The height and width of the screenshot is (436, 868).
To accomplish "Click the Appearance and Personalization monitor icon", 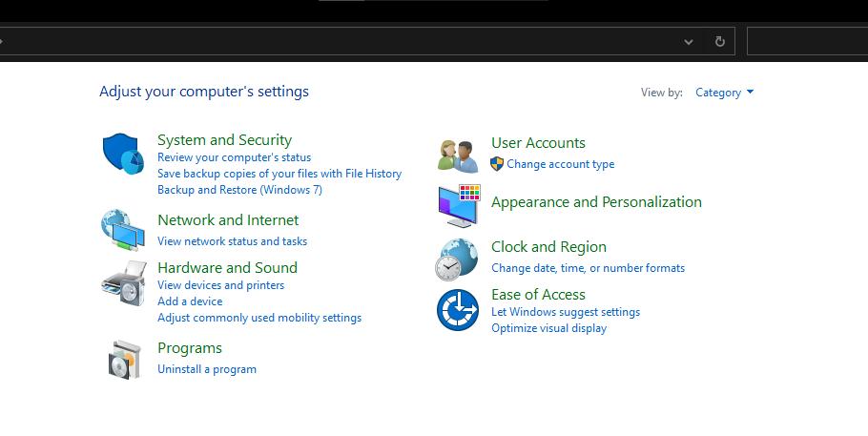I will click(x=458, y=205).
